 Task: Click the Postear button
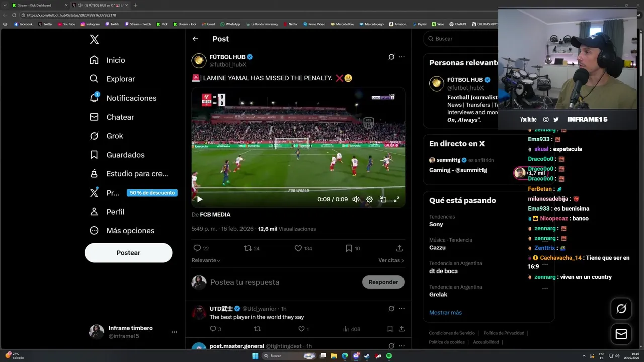coord(128,253)
